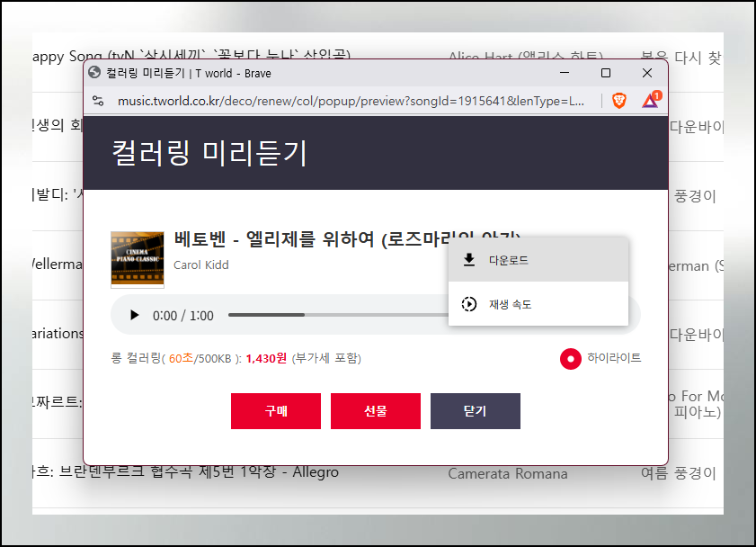Click the globe favicon in title bar
The width and height of the screenshot is (756, 547).
(94, 72)
